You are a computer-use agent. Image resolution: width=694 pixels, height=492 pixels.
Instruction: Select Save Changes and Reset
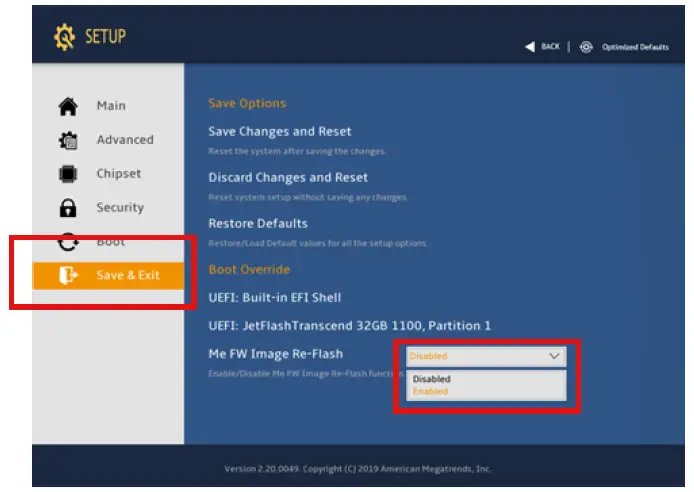point(280,131)
